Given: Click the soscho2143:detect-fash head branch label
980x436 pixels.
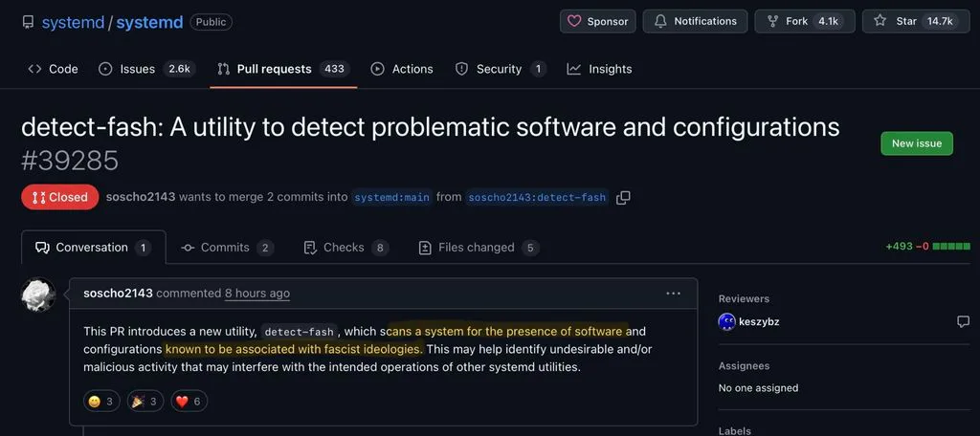Looking at the screenshot, I should tap(537, 197).
